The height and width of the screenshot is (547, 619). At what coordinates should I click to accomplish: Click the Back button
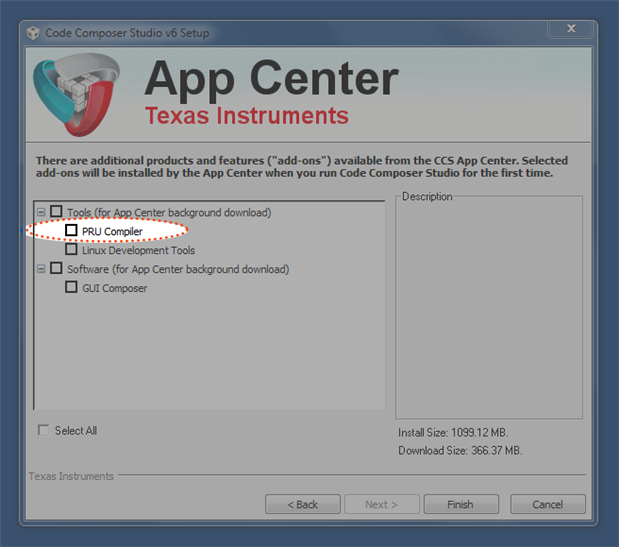303,504
